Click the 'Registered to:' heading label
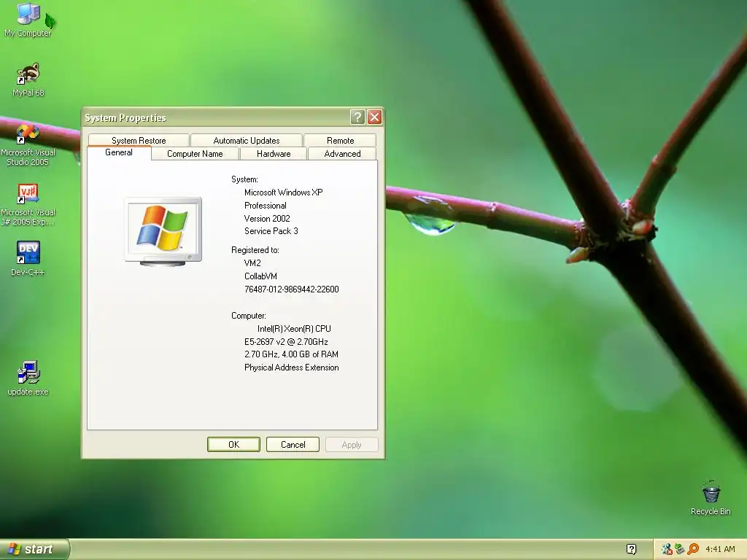The image size is (747, 560). [x=255, y=250]
